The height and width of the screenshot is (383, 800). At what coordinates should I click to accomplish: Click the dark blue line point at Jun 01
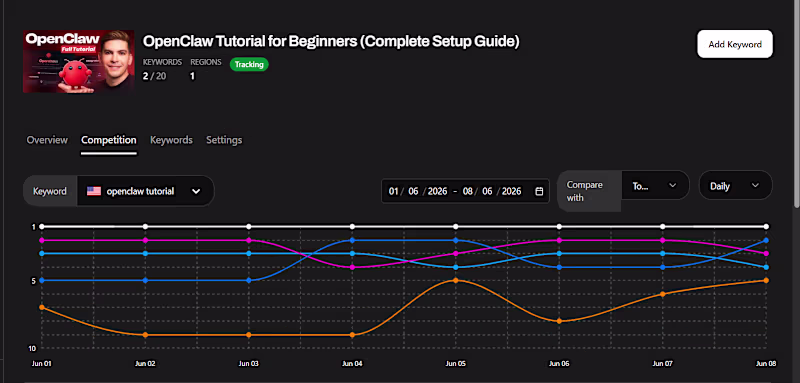(42, 280)
